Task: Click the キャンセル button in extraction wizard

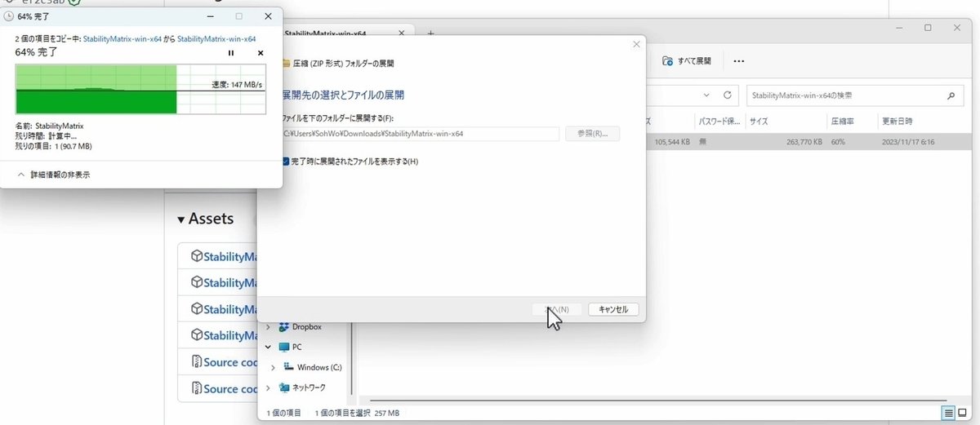Action: tap(613, 310)
